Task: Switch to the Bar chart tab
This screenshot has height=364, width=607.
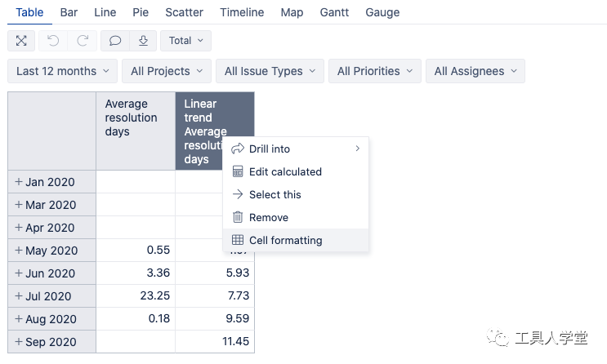Action: click(x=69, y=12)
